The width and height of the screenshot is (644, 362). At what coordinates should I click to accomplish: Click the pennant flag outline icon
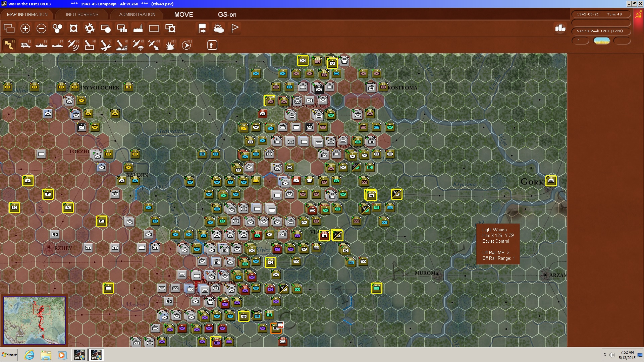pyautogui.click(x=235, y=28)
